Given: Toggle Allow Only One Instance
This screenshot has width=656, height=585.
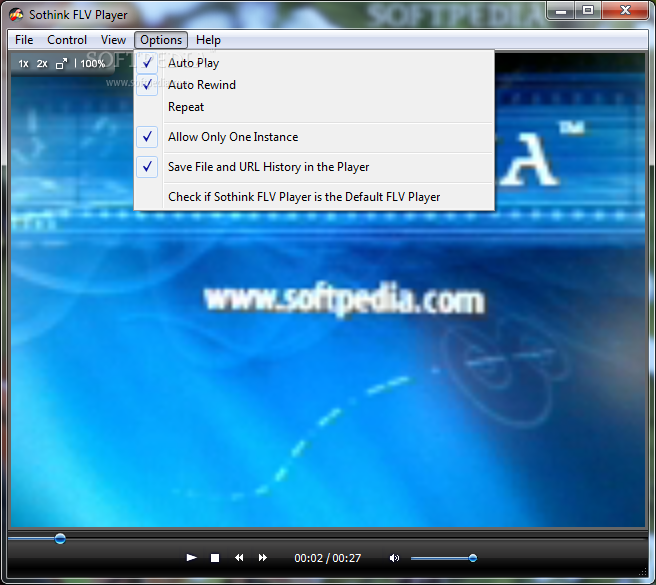Looking at the screenshot, I should pos(314,137).
